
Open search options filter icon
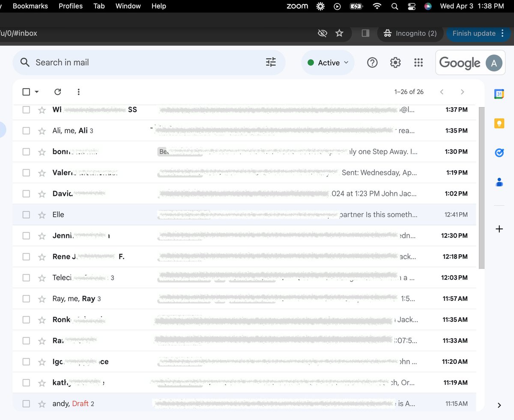271,63
